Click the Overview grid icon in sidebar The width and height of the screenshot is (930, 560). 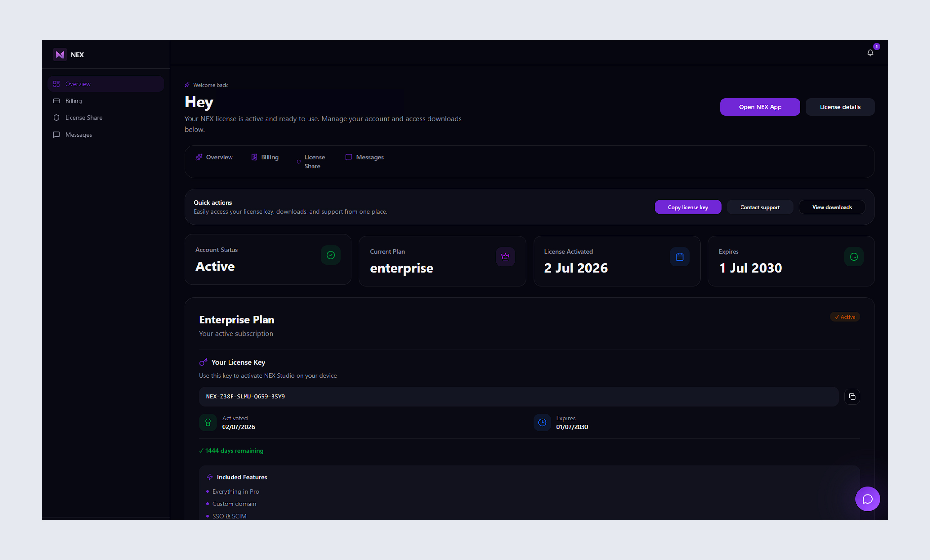56,84
